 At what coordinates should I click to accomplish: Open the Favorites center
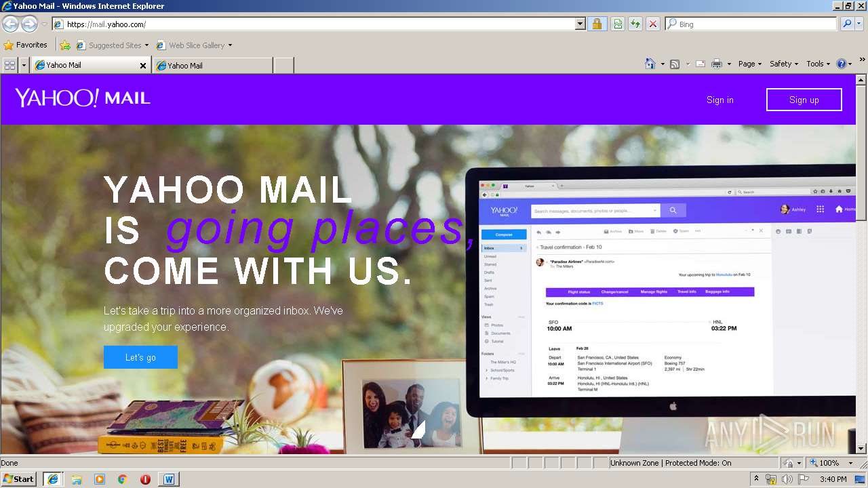point(25,45)
